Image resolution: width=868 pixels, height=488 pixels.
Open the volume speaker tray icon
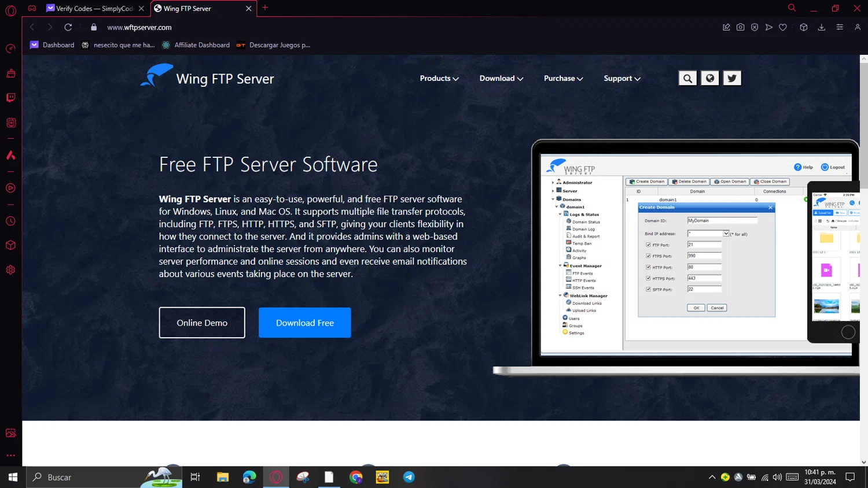coord(777,477)
